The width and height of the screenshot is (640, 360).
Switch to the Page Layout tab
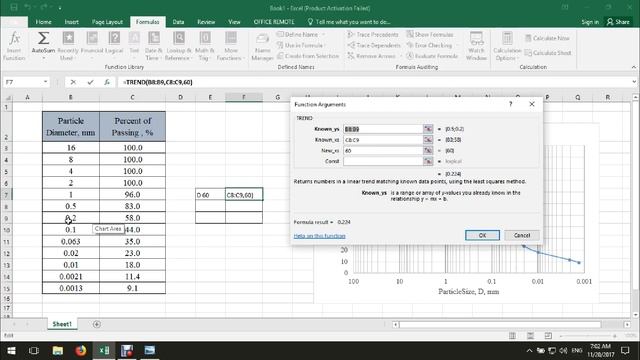click(x=107, y=22)
